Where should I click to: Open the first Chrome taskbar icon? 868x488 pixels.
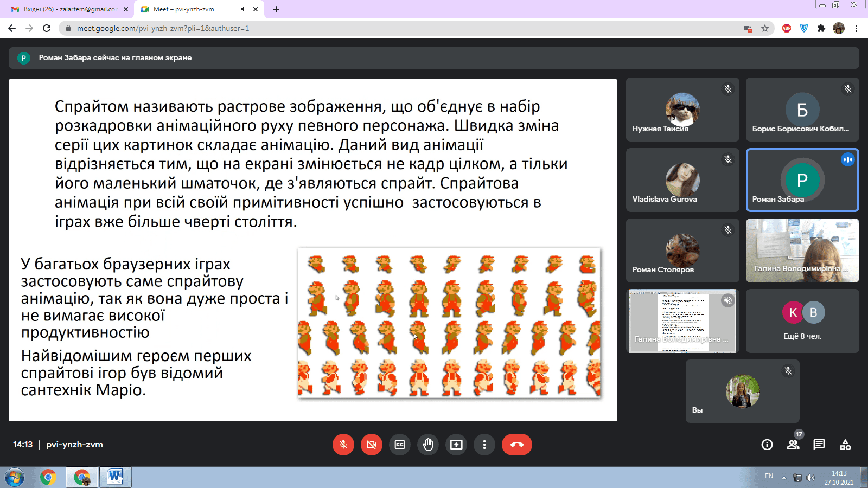(x=48, y=478)
